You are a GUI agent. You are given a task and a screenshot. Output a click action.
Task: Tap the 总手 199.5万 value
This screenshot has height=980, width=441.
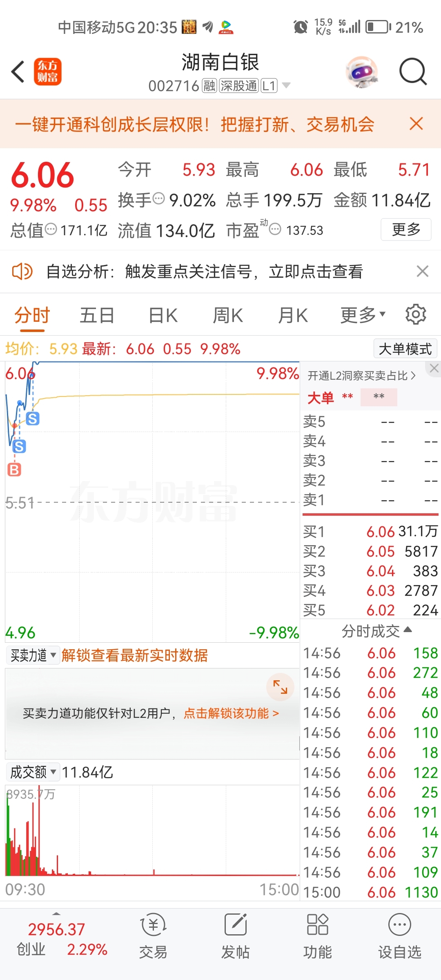[293, 200]
